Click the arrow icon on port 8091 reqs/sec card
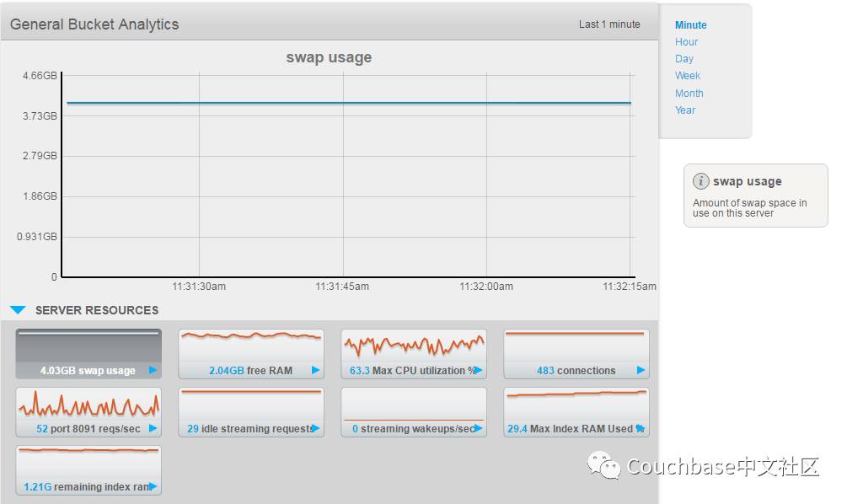847x504 pixels. pyautogui.click(x=153, y=428)
